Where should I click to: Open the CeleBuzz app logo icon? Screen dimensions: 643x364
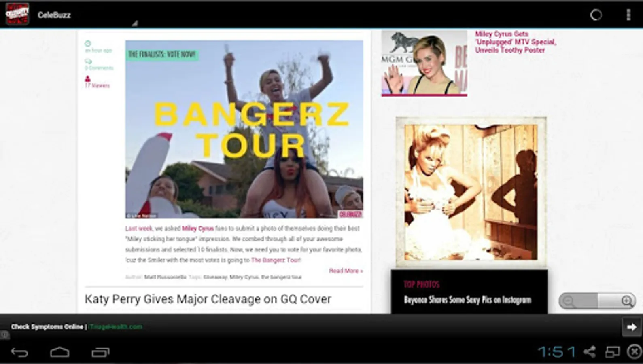pyautogui.click(x=17, y=15)
